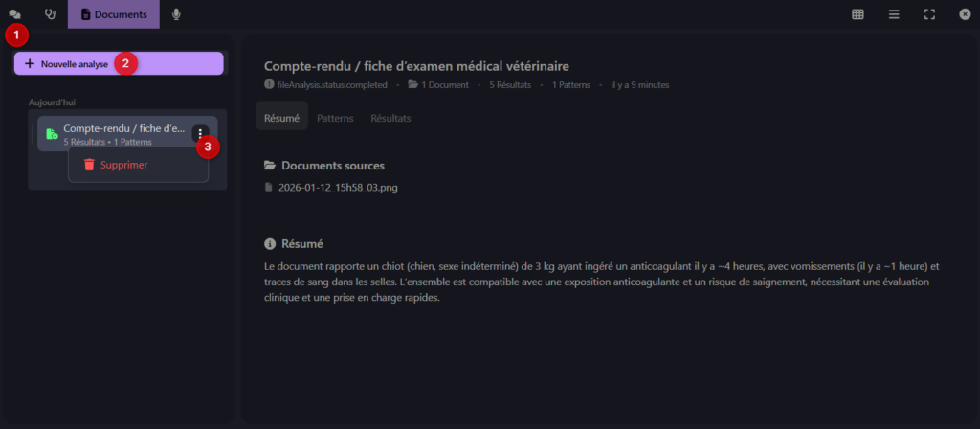The width and height of the screenshot is (980, 429).
Task: Click the Résumé info icon
Action: pos(270,244)
